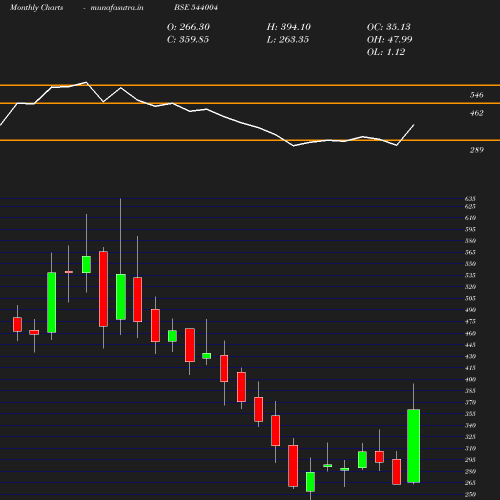Click the 'Monthly Charts' title text

(x=36, y=8)
